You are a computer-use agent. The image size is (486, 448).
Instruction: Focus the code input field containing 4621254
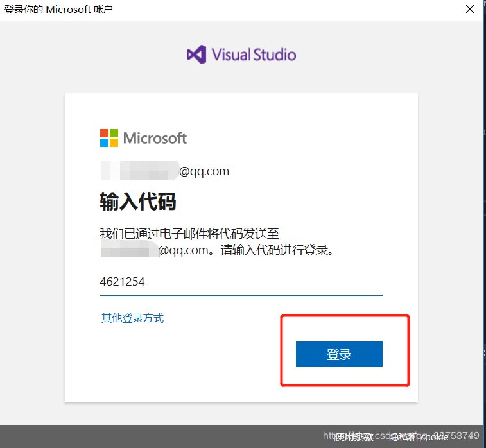coord(241,282)
